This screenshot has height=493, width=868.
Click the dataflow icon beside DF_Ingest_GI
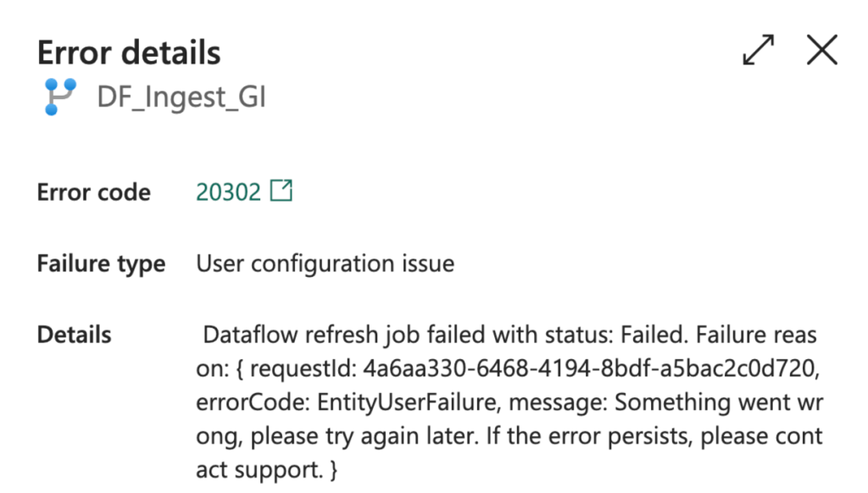[59, 97]
